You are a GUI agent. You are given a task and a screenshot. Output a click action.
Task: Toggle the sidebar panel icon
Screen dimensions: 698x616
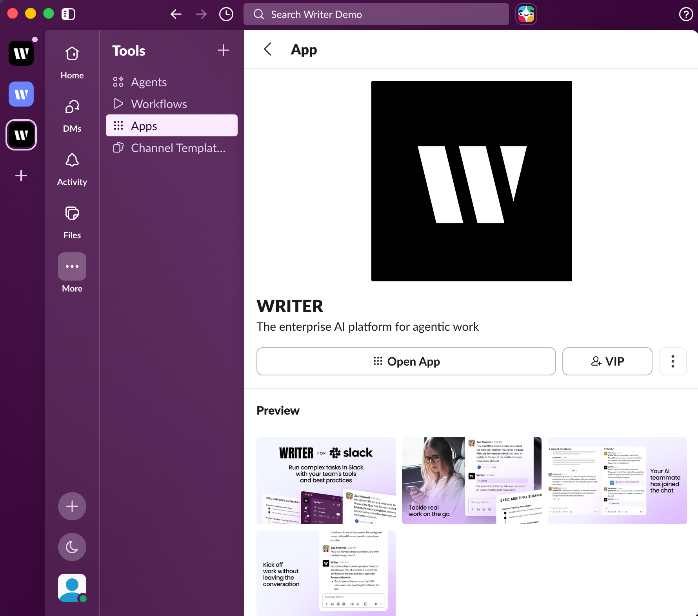(68, 14)
